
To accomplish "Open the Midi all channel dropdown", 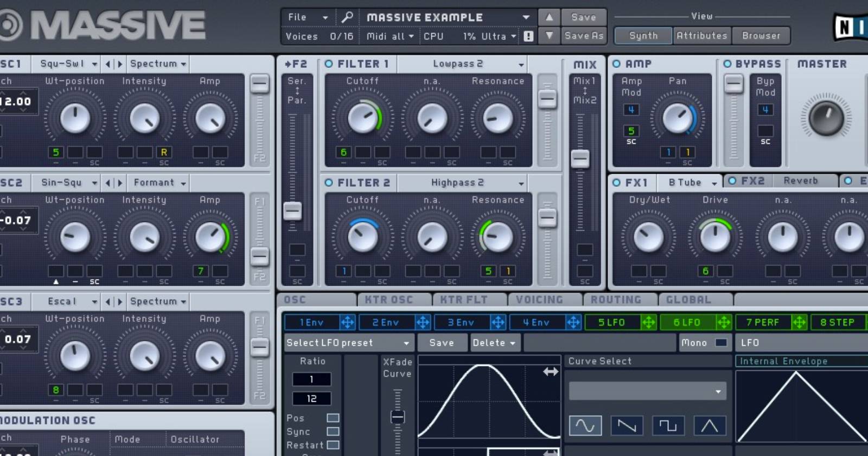I will pos(390,36).
